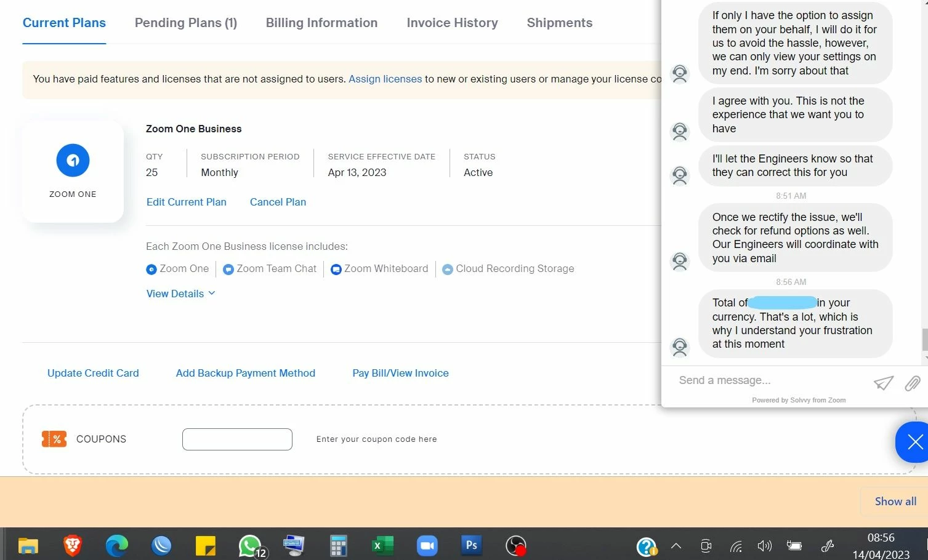928x560 pixels.
Task: Click the Cloud Recording Storage feature icon
Action: (x=448, y=270)
